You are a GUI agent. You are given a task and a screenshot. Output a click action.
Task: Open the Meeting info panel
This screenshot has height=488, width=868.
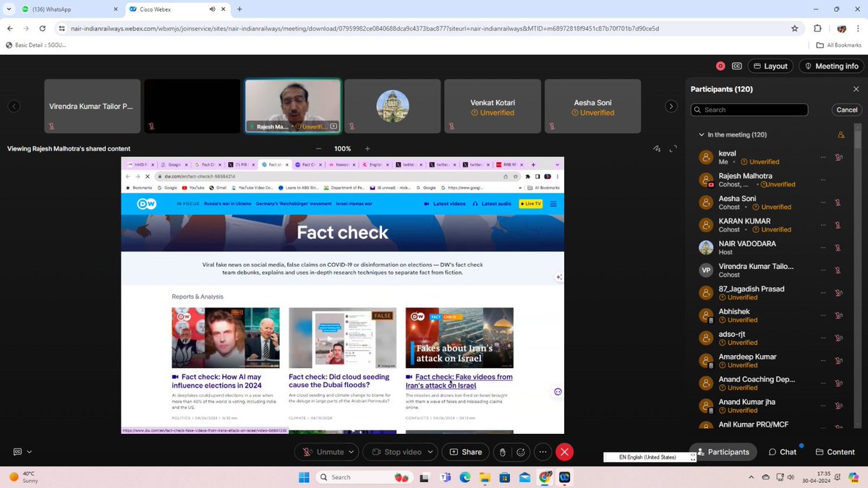pos(831,66)
